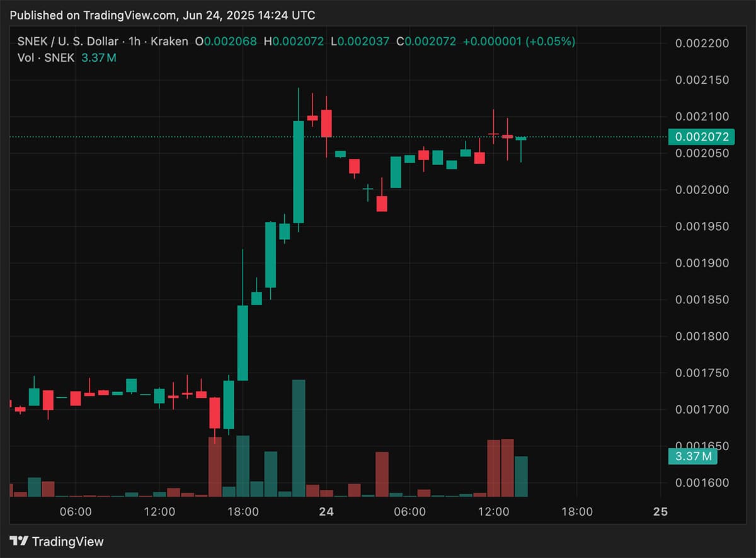Image resolution: width=756 pixels, height=558 pixels.
Task: Click the change value +0.000001 (+0.05%)
Action: [518, 42]
